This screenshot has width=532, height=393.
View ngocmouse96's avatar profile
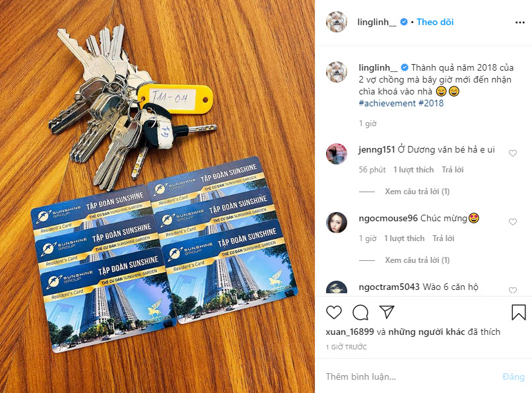point(337,223)
